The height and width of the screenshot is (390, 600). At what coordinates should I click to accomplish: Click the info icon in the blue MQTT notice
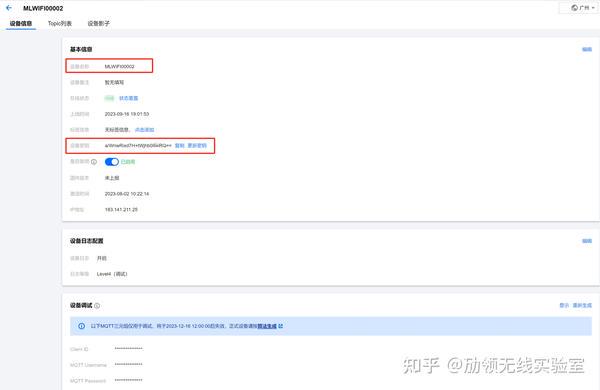pos(82,326)
